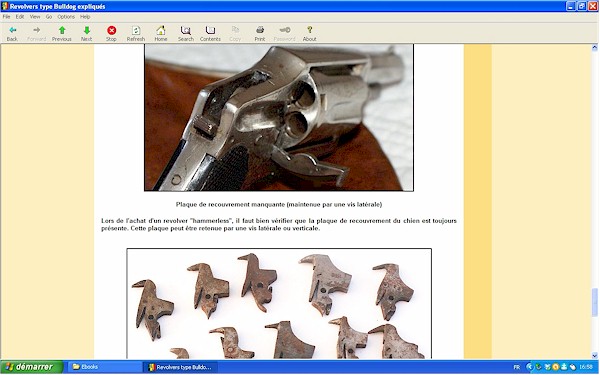
Task: Show the Contents panel icon
Action: coord(210,30)
